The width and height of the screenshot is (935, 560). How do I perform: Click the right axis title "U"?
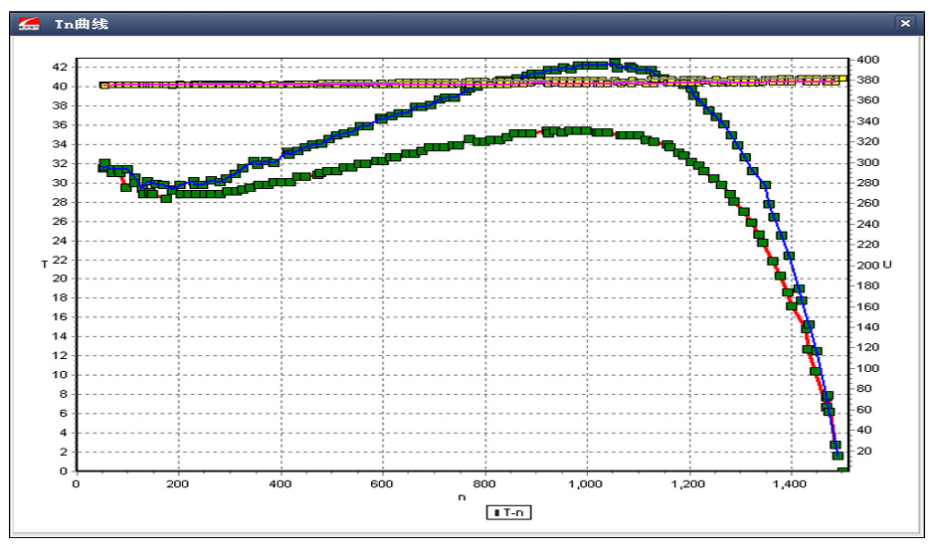(886, 265)
